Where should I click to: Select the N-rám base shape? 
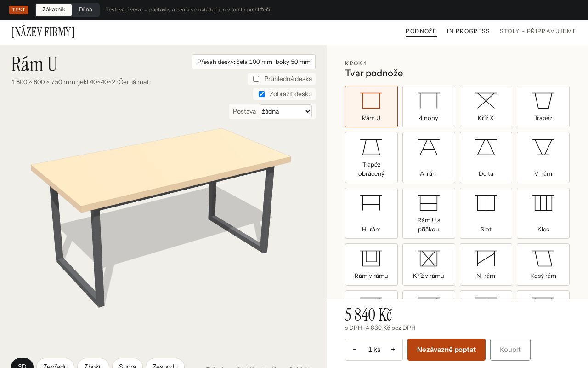486,264
